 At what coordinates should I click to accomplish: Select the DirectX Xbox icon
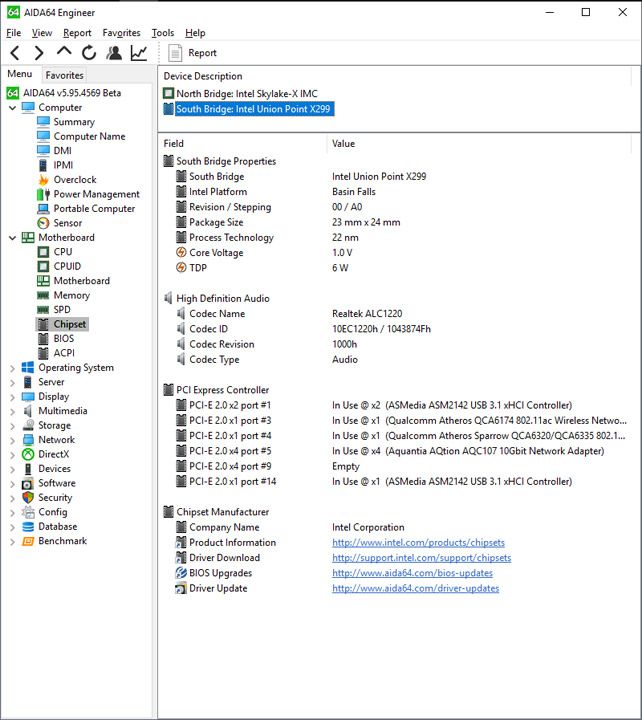click(x=28, y=455)
